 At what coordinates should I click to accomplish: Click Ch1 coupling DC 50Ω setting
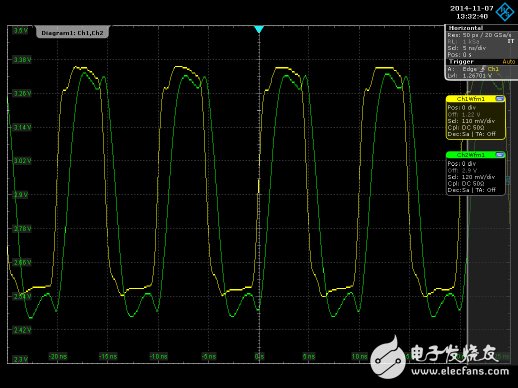point(473,128)
